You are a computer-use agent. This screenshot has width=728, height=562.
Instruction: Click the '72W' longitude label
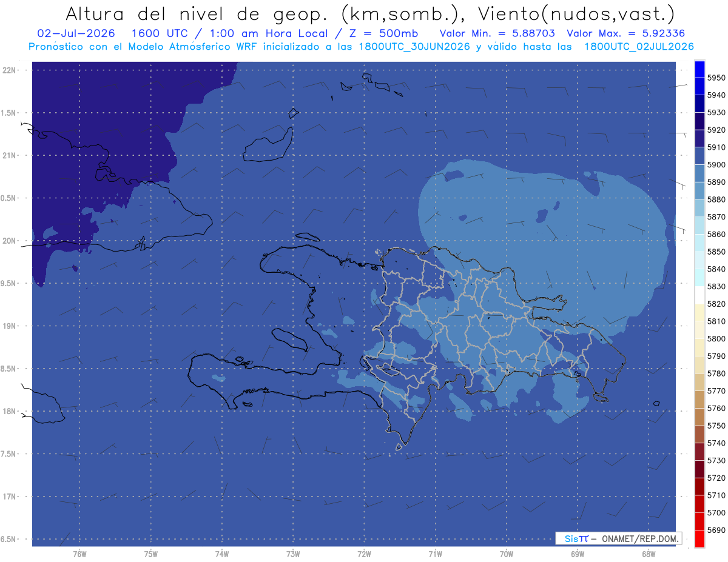pyautogui.click(x=365, y=553)
